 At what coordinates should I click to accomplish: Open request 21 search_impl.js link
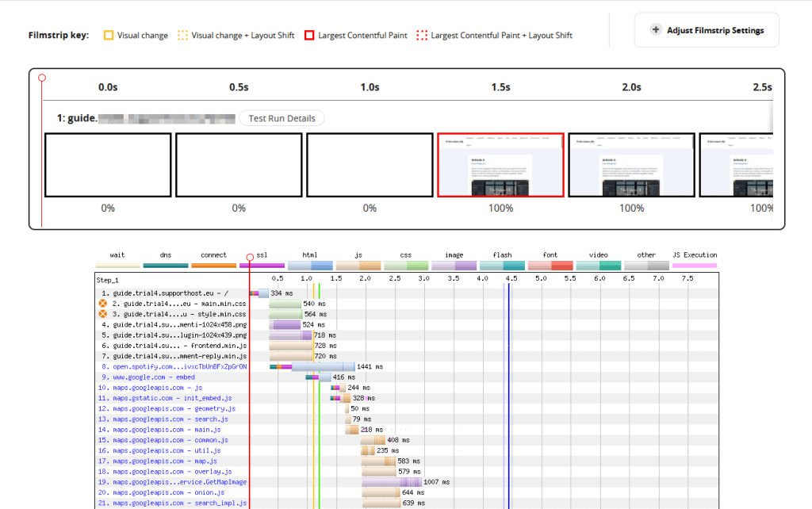[x=172, y=503]
